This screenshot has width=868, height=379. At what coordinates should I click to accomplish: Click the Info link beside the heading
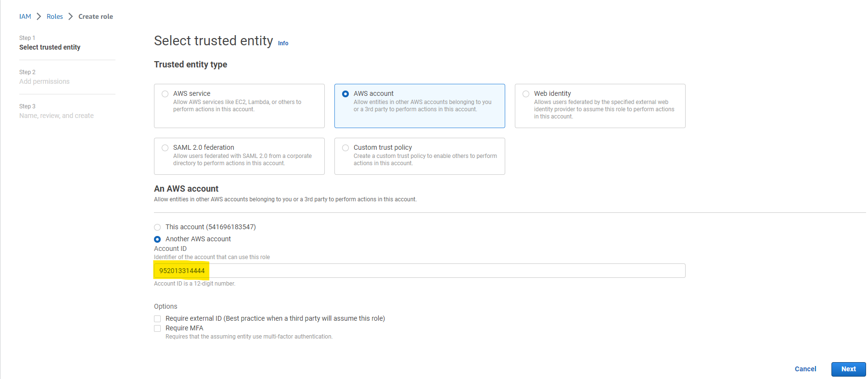click(283, 43)
